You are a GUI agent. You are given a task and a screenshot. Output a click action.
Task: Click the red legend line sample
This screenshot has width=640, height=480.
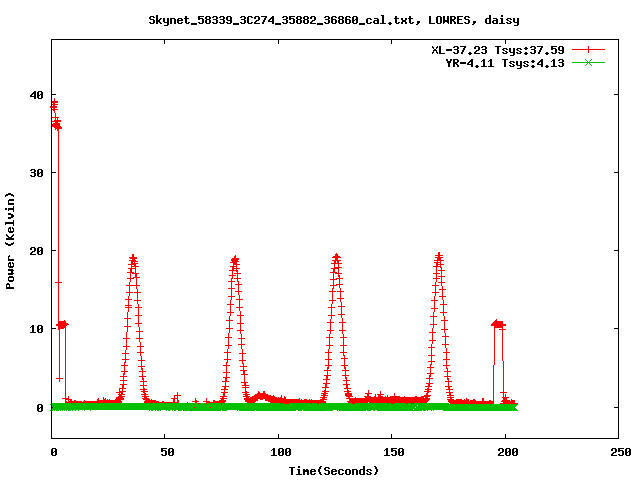point(588,50)
